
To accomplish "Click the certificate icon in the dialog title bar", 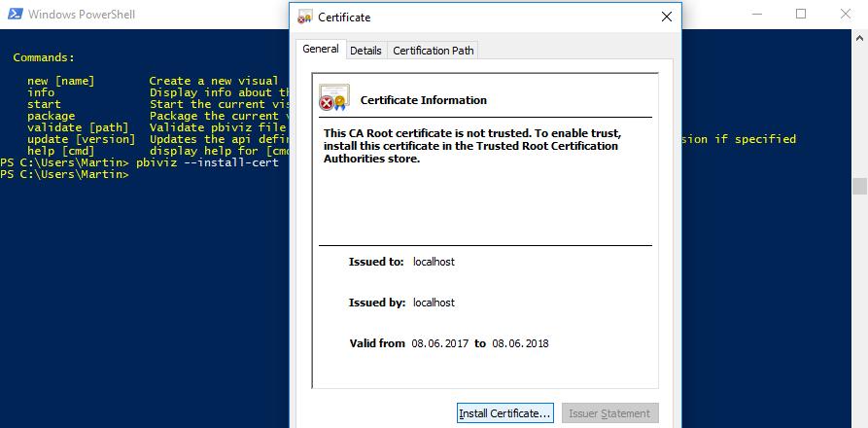I will 304,18.
